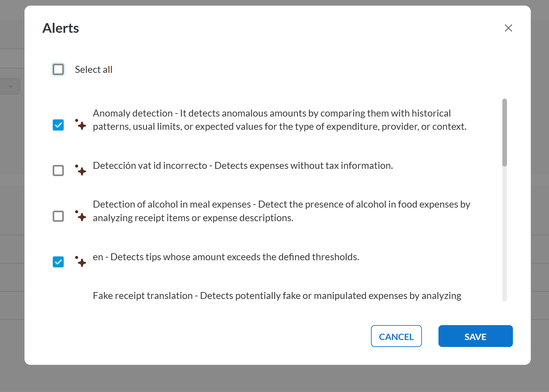549x392 pixels.
Task: Click the sparkle icon beside alcohol in meal expenses
Action: 81,216
